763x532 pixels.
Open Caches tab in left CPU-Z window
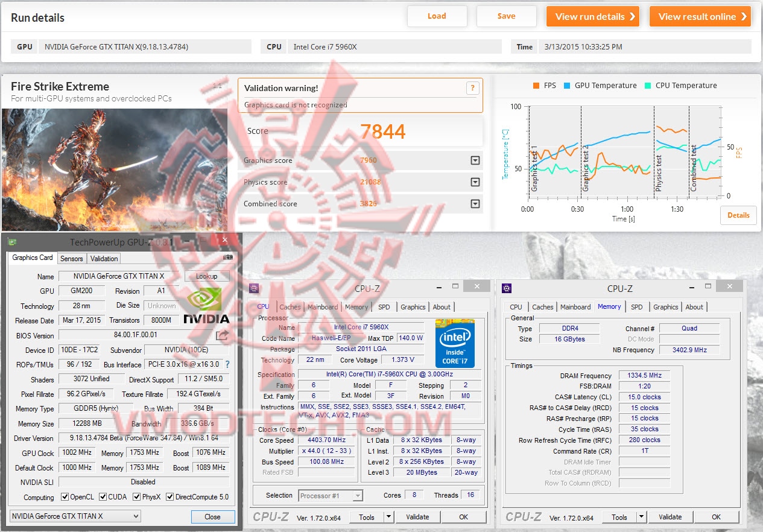[290, 307]
